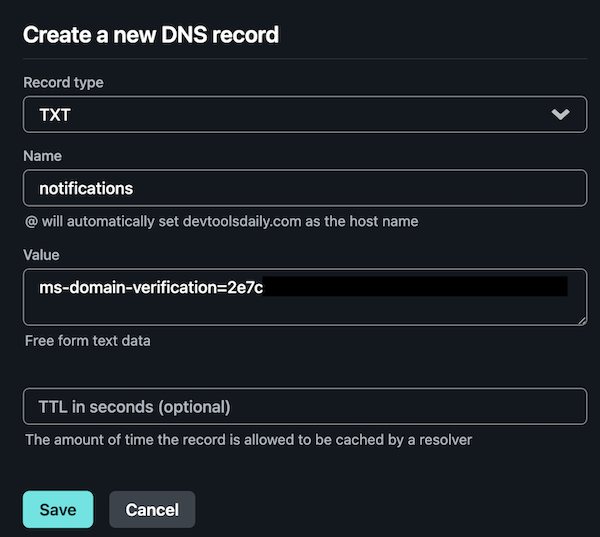Click the Name field label
The height and width of the screenshot is (537, 600).
click(42, 157)
